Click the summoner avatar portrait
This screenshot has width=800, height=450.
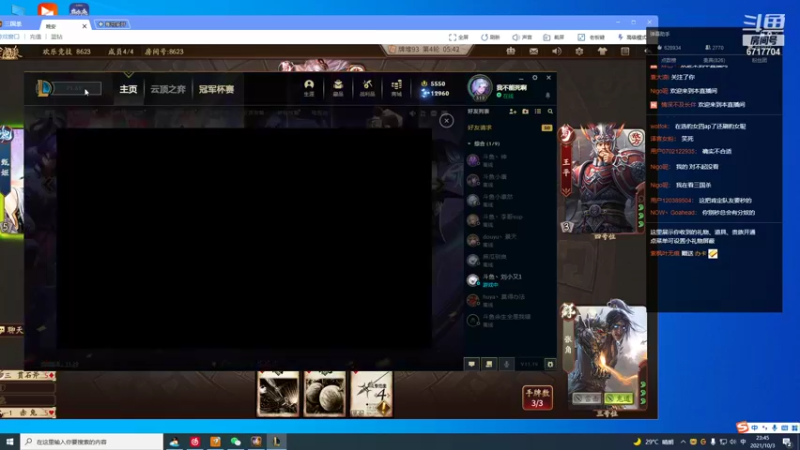point(480,87)
